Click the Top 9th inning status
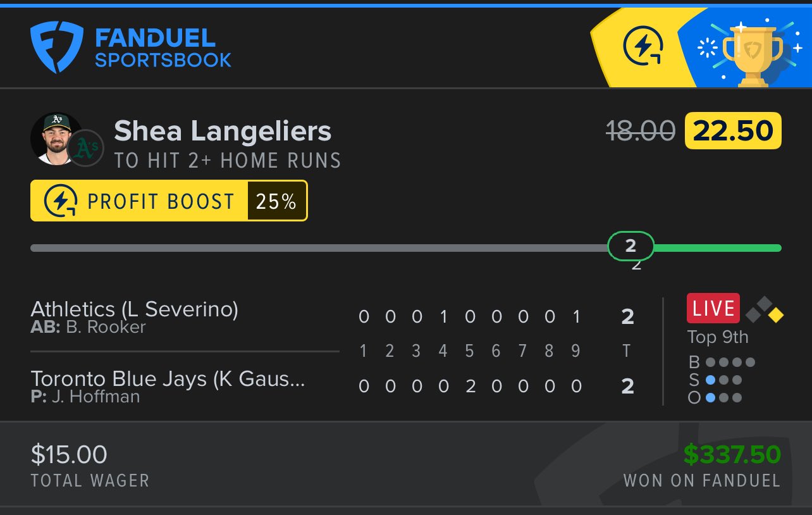This screenshot has width=812, height=515. click(x=718, y=337)
